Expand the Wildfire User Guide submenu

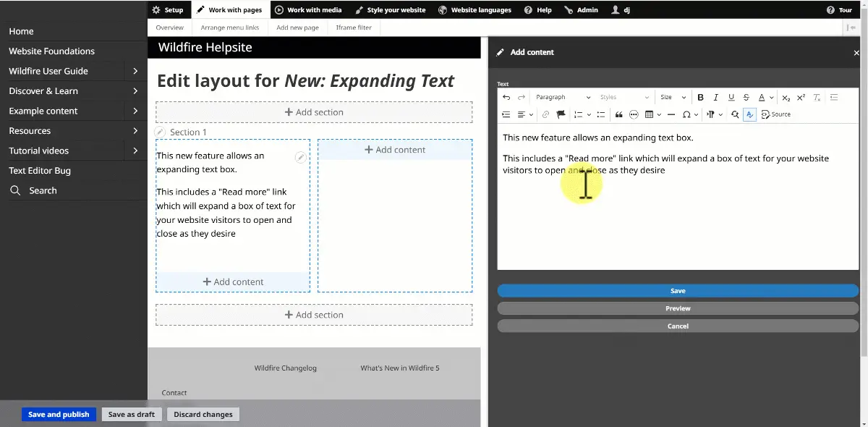(135, 71)
